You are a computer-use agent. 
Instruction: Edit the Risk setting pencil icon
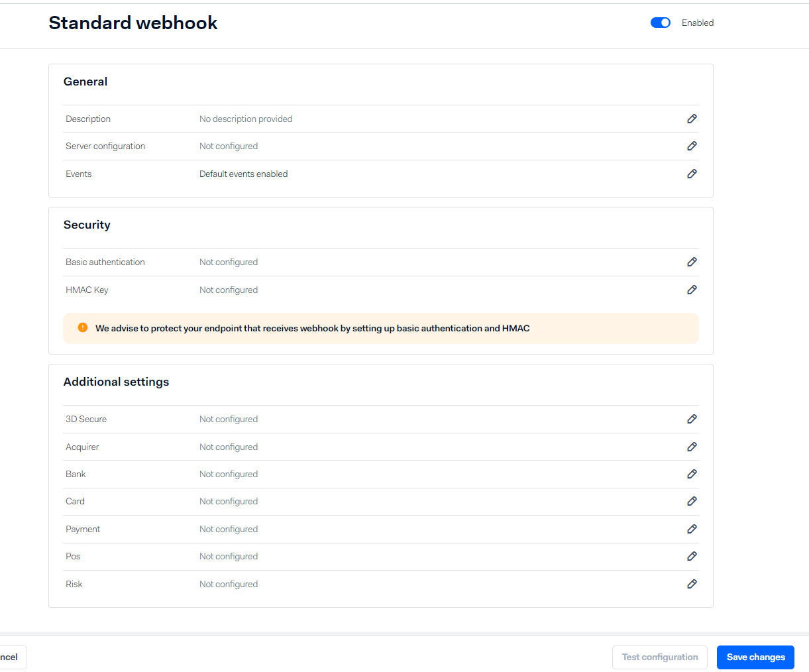point(692,584)
